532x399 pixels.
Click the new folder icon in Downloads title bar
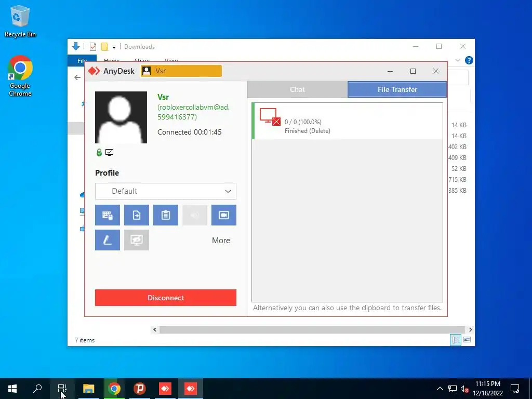pyautogui.click(x=104, y=46)
